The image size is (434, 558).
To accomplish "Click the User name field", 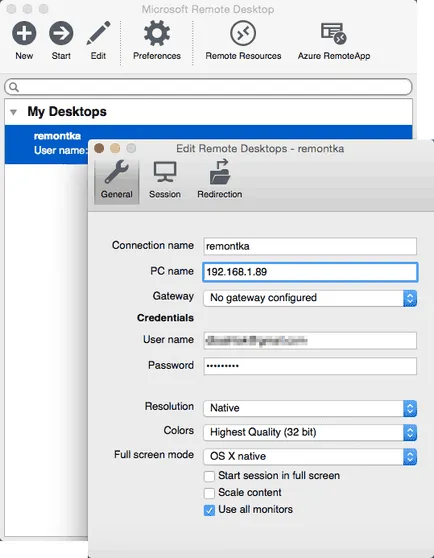I will coord(310,341).
